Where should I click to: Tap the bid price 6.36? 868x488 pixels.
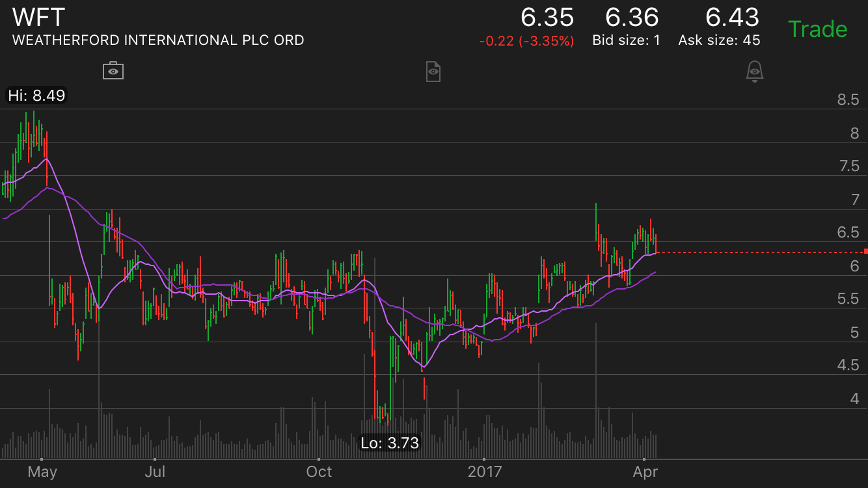point(632,17)
